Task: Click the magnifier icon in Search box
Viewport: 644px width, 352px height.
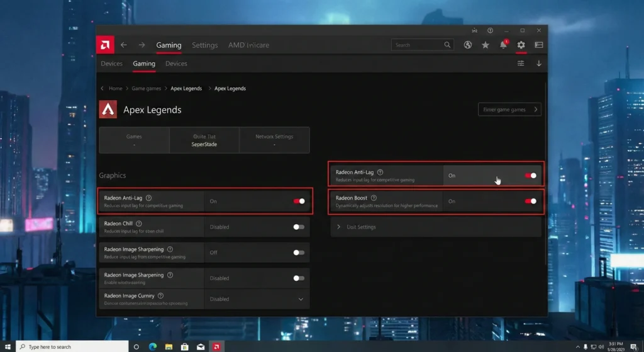Action: click(x=447, y=45)
